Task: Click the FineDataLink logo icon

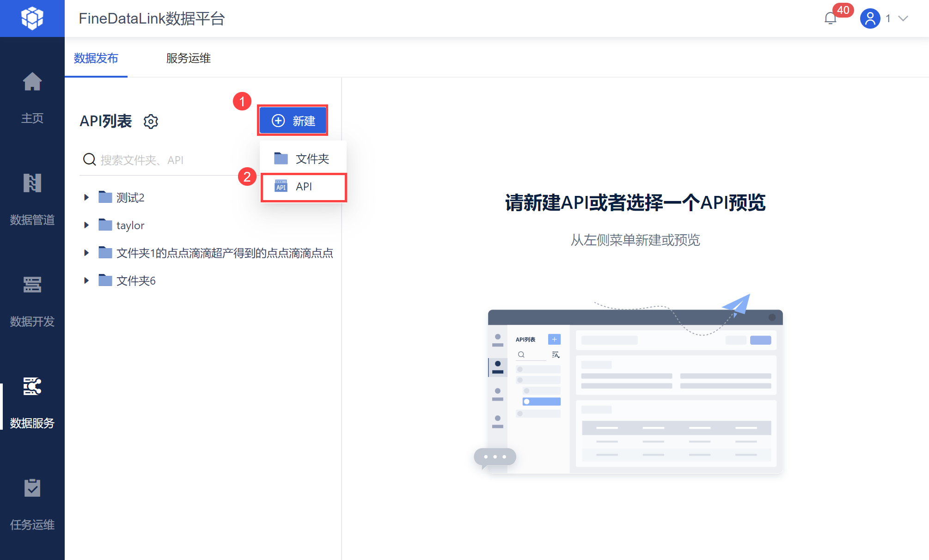Action: [32, 18]
